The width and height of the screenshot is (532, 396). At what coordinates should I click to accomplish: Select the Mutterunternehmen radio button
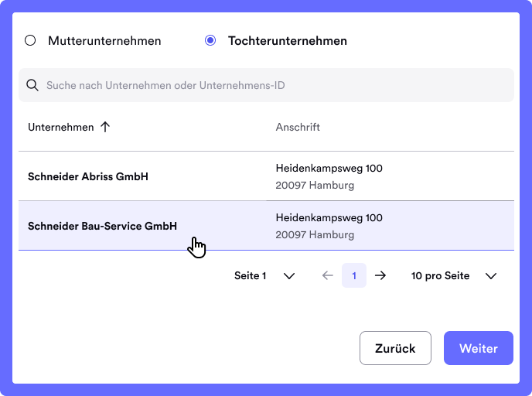(30, 40)
